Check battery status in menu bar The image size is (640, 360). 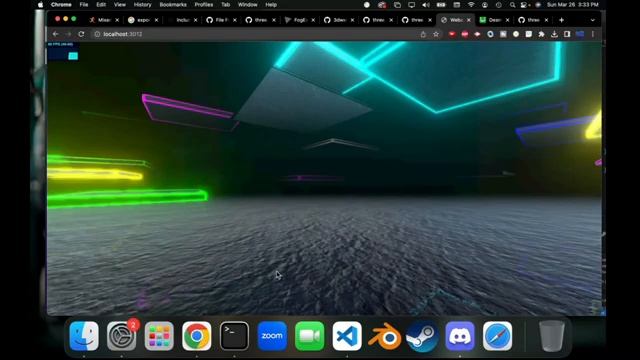click(441, 5)
